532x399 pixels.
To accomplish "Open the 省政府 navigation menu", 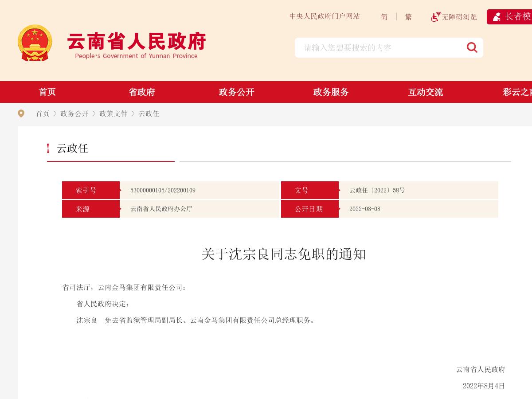I will click(x=142, y=92).
